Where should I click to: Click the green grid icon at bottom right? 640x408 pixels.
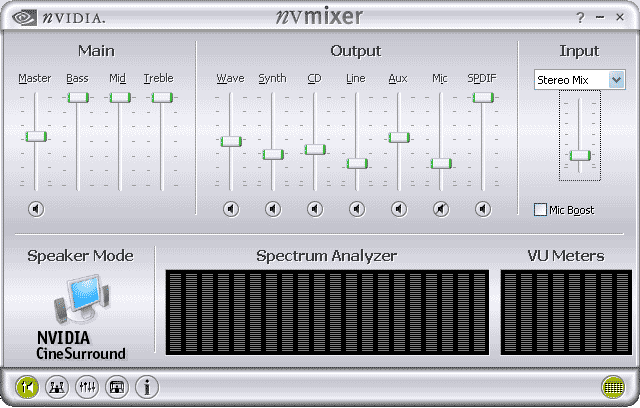(x=613, y=386)
